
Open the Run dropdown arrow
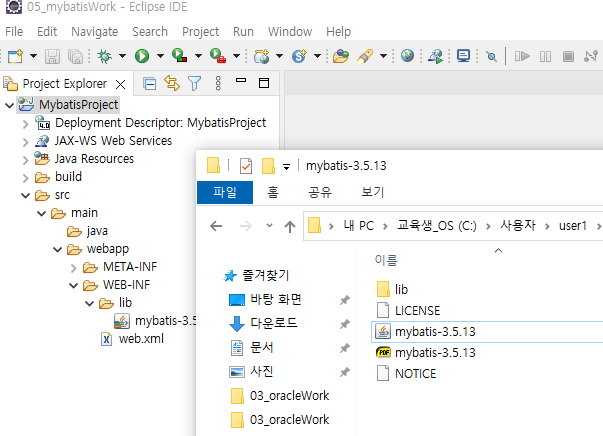pyautogui.click(x=160, y=57)
